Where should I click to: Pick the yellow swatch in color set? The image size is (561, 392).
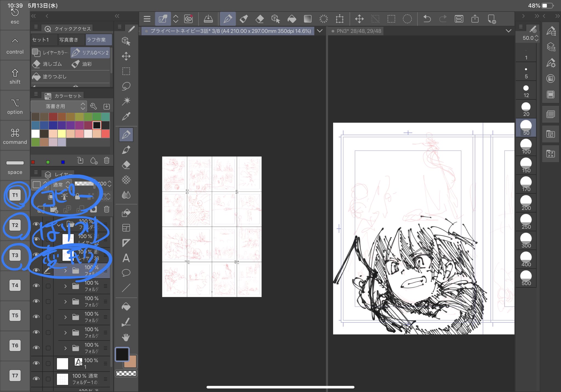(x=62, y=133)
